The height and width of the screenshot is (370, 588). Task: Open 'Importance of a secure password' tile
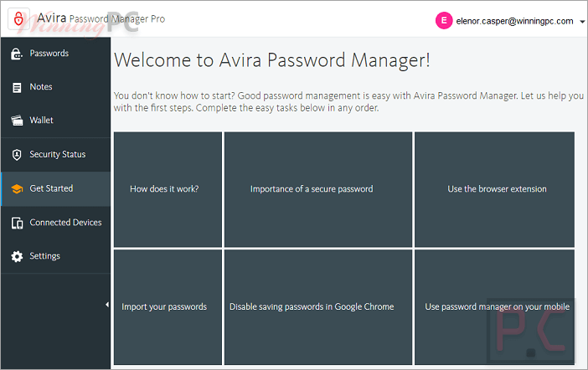pos(318,189)
